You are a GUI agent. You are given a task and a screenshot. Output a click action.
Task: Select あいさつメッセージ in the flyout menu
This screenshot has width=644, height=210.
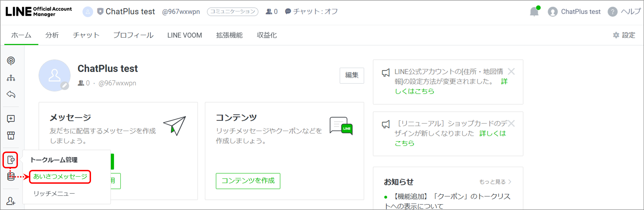pos(60,177)
